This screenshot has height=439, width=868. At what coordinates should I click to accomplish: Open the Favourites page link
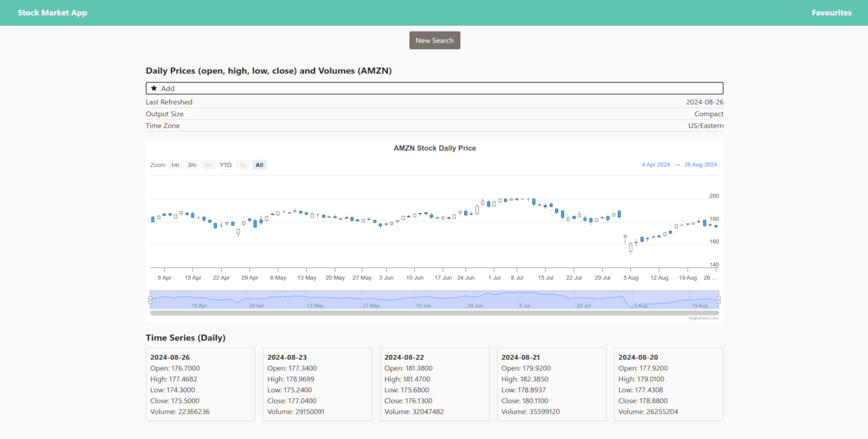(831, 13)
